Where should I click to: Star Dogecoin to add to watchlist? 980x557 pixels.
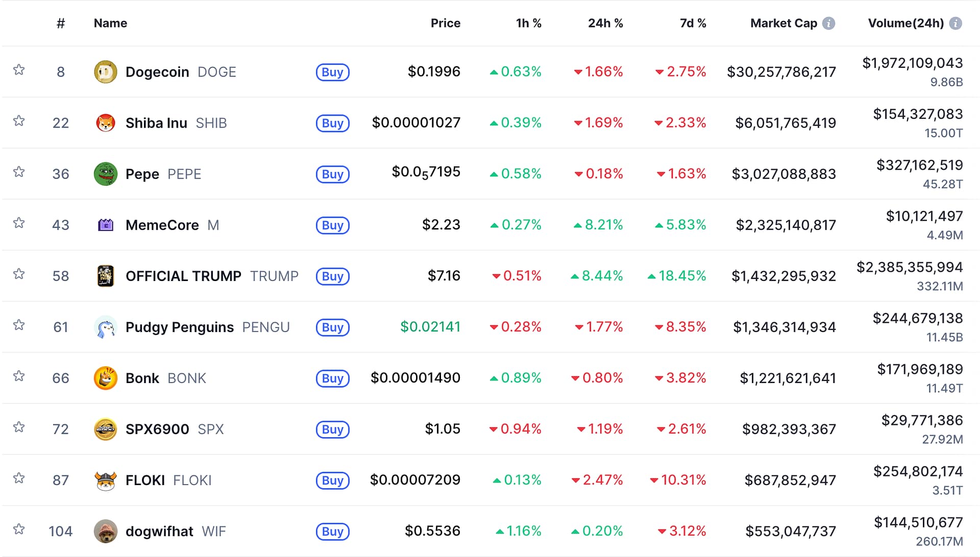click(19, 70)
